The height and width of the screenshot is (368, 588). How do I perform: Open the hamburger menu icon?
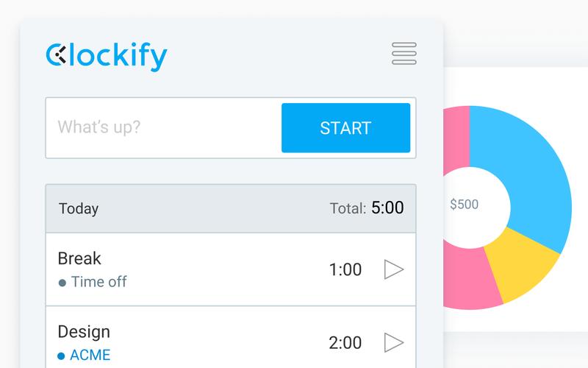pos(404,53)
